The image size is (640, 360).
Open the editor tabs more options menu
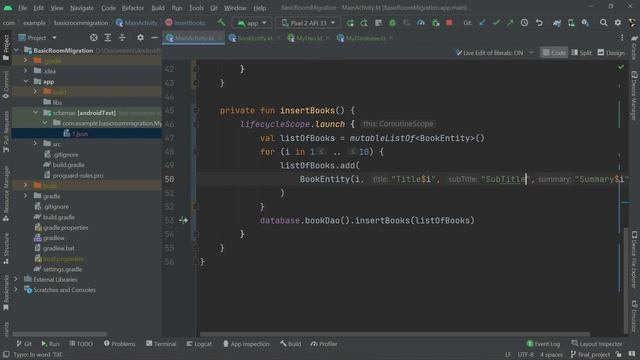(622, 38)
